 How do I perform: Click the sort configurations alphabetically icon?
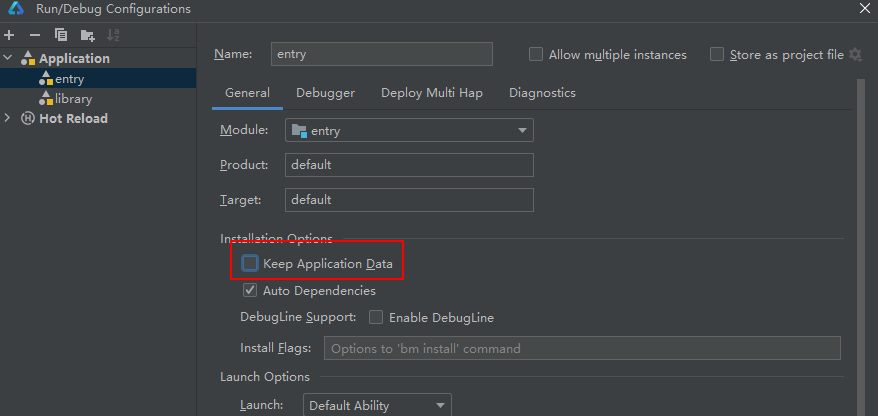(x=113, y=35)
